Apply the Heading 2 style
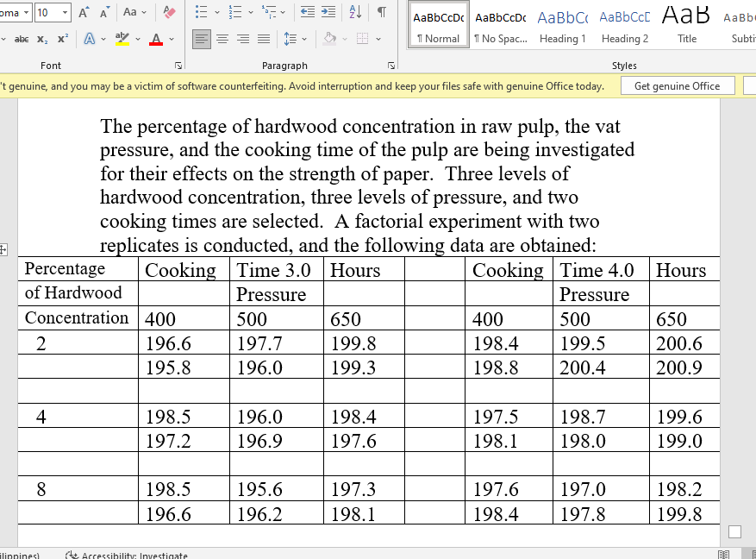756x559 pixels. pos(625,25)
